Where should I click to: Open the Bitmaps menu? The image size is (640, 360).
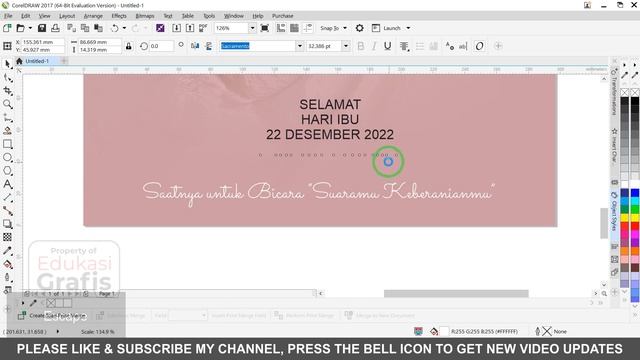[144, 16]
